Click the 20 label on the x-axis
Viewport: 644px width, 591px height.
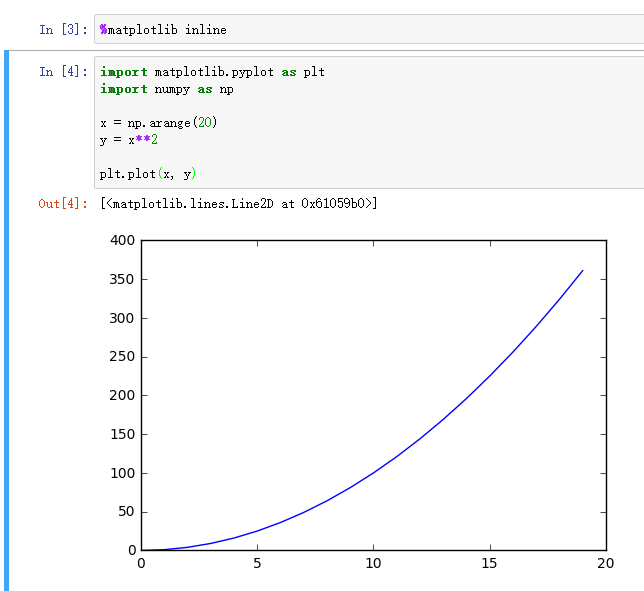tap(605, 563)
